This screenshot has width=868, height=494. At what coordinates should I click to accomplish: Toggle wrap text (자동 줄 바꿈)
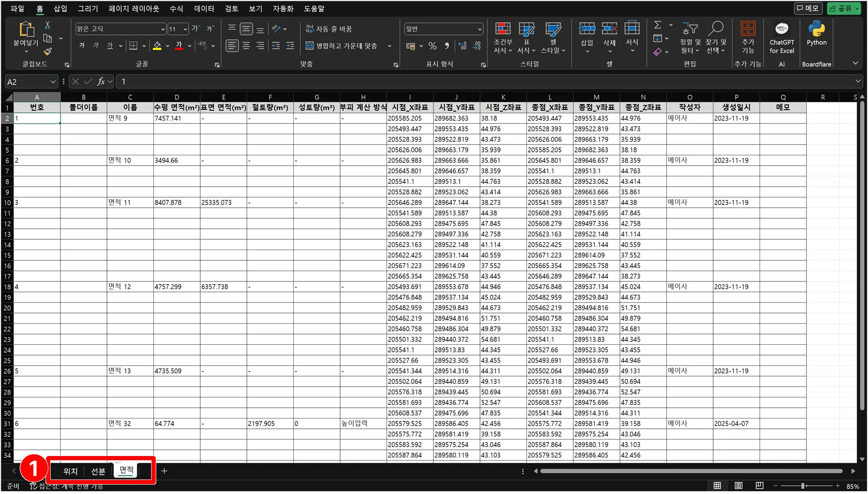[x=329, y=29]
